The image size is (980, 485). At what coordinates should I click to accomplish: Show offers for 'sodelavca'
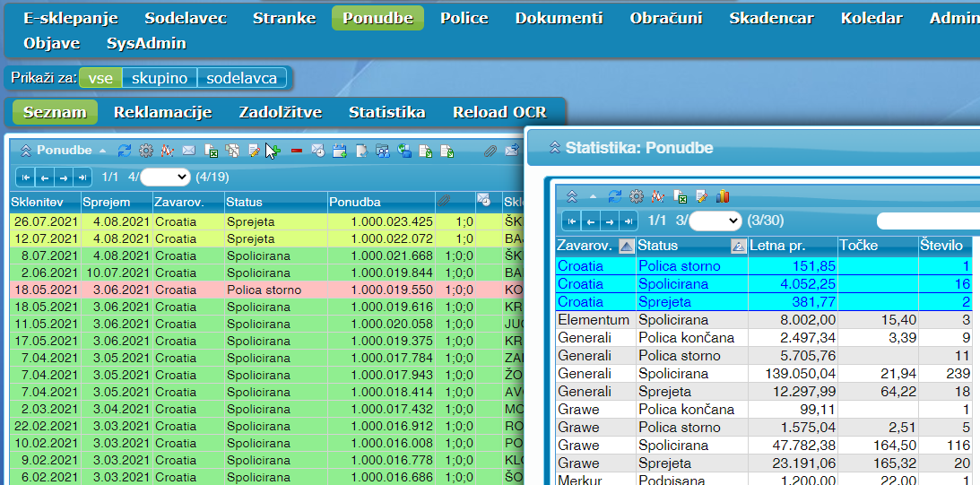coord(241,78)
